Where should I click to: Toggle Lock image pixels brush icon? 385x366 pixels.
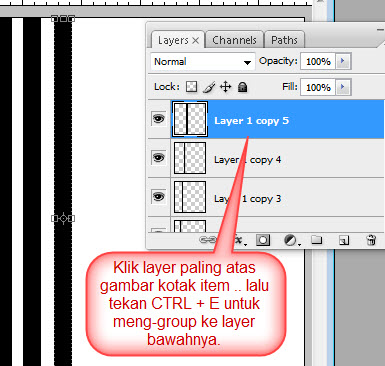(209, 87)
